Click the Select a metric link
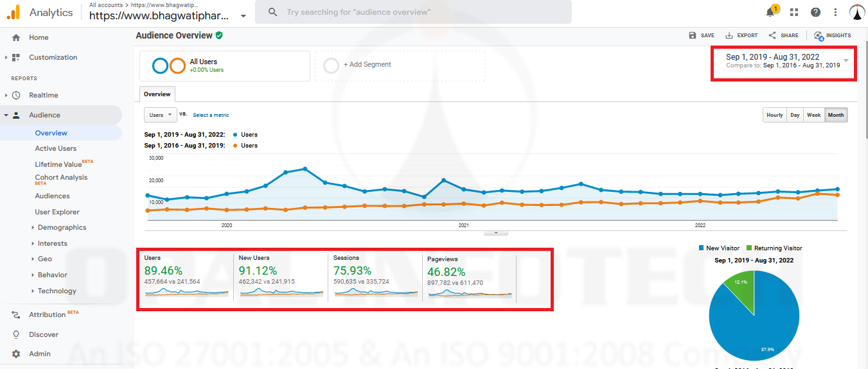868x369 pixels. click(x=211, y=115)
